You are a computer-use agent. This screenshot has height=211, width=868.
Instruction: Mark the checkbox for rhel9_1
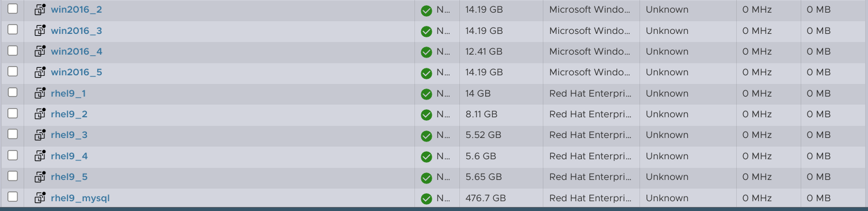(x=13, y=92)
